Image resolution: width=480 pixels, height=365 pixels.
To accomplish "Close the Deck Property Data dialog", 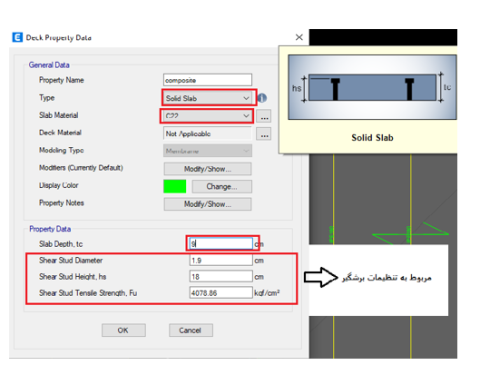I will 299,37.
